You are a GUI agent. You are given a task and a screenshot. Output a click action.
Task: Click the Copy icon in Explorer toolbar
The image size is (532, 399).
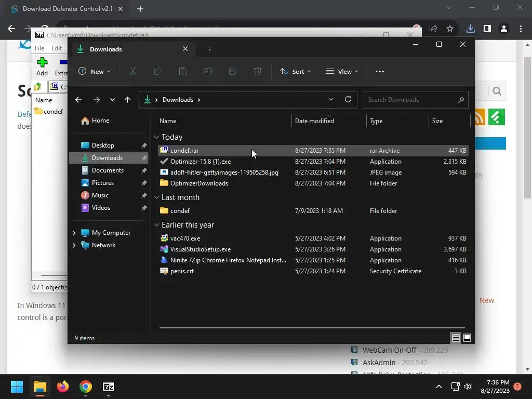pos(158,71)
